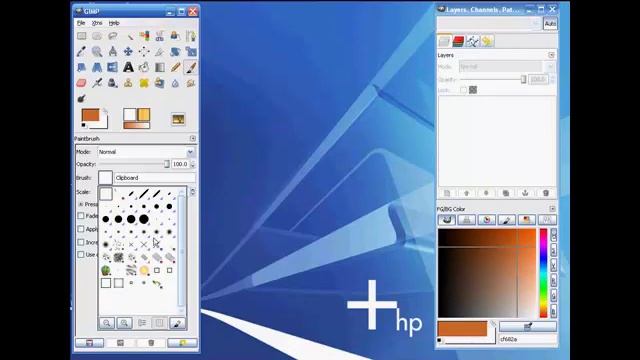The image size is (640, 360).
Task: Select the Free Select lasso tool
Action: tap(113, 36)
